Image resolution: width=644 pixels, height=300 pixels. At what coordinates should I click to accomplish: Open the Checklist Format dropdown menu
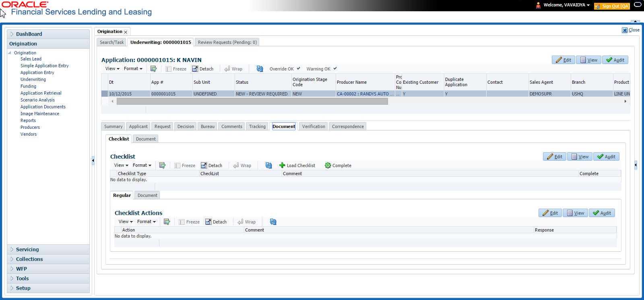tap(142, 165)
